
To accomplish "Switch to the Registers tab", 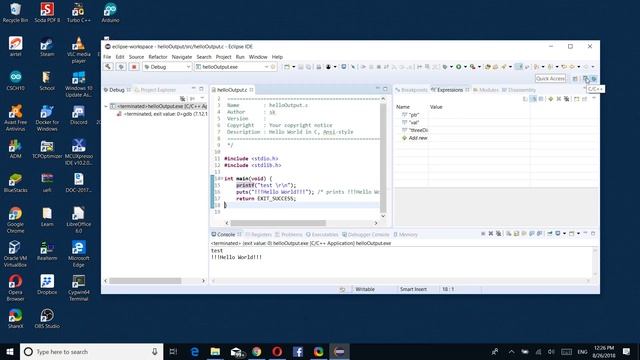I will click(258, 235).
